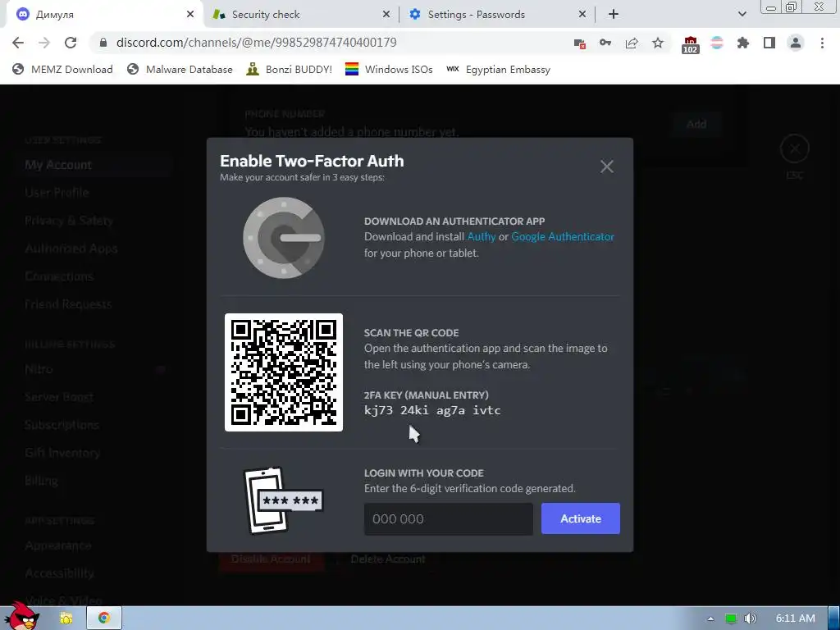
Task: Click the browser forward arrow
Action: [44, 43]
